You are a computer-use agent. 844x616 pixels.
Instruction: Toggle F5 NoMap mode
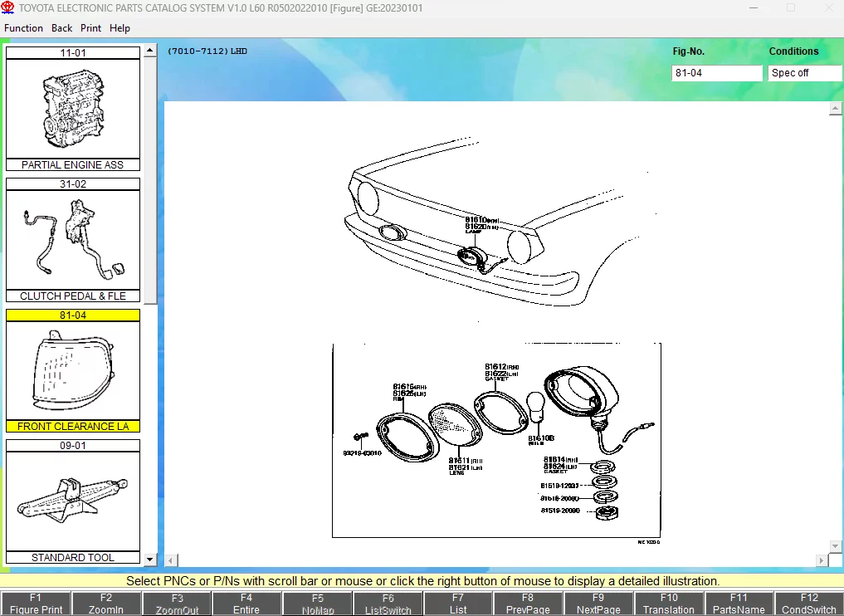coord(318,604)
